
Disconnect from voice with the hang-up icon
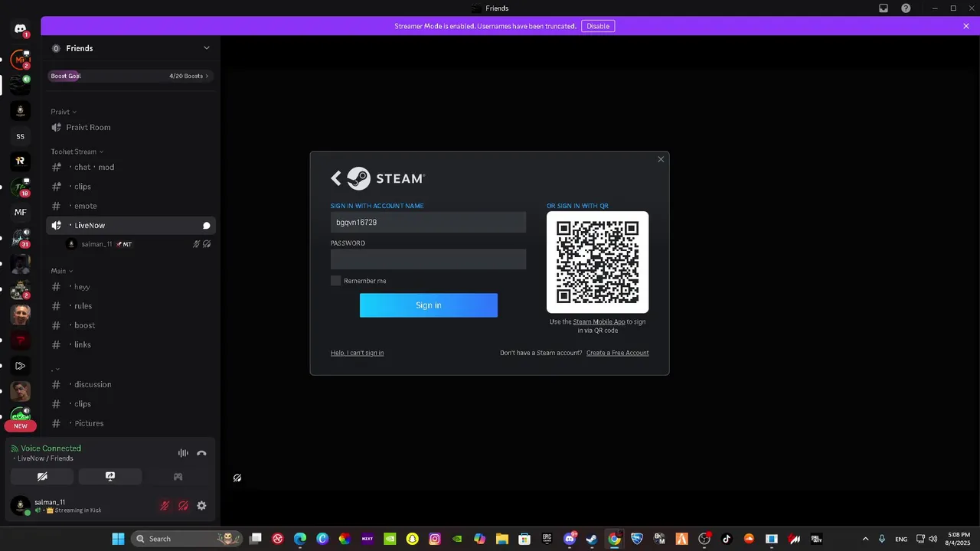click(x=201, y=453)
